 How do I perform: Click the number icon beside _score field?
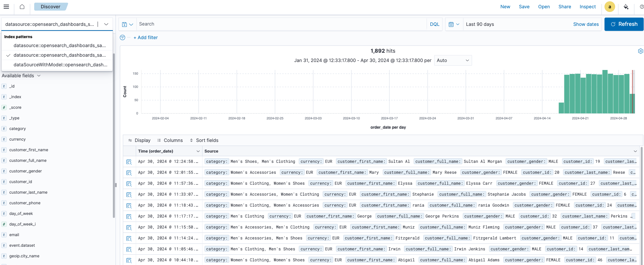4,107
